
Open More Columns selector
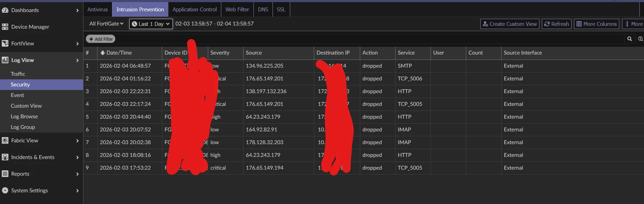(x=597, y=24)
